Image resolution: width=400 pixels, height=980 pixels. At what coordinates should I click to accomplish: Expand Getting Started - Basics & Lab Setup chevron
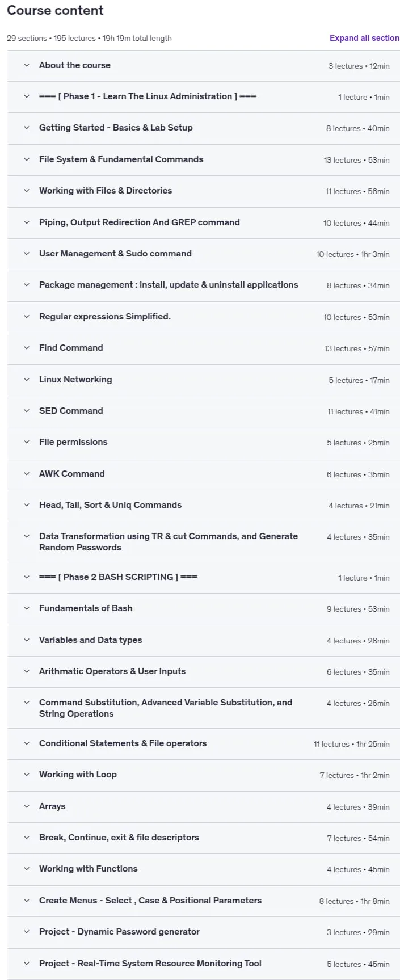pyautogui.click(x=26, y=128)
